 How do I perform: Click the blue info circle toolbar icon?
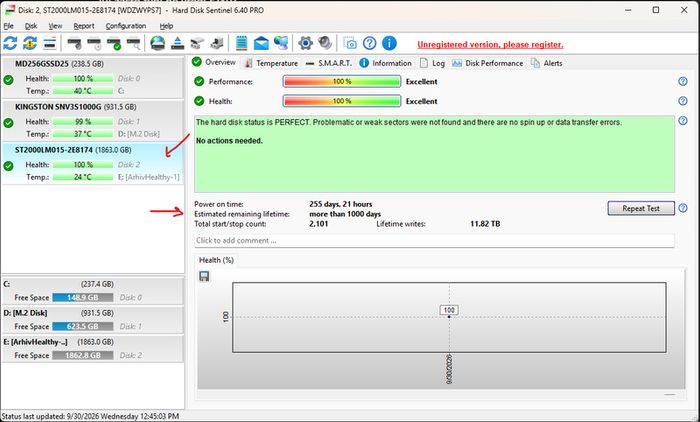389,43
